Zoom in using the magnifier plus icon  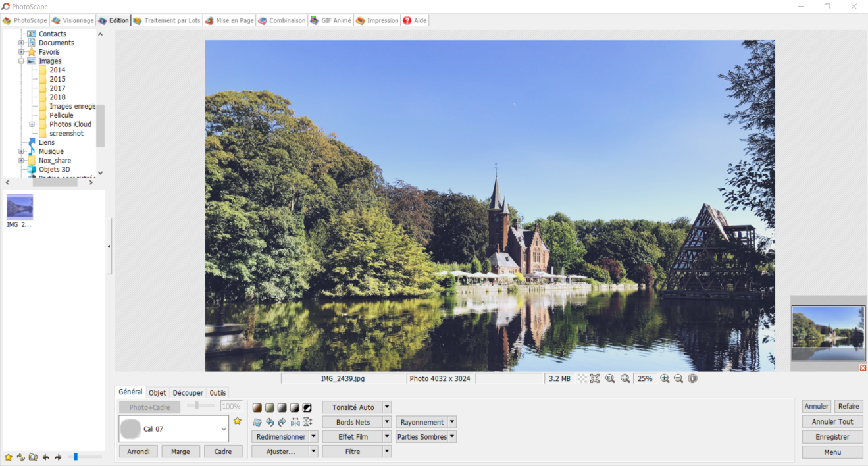(x=665, y=378)
